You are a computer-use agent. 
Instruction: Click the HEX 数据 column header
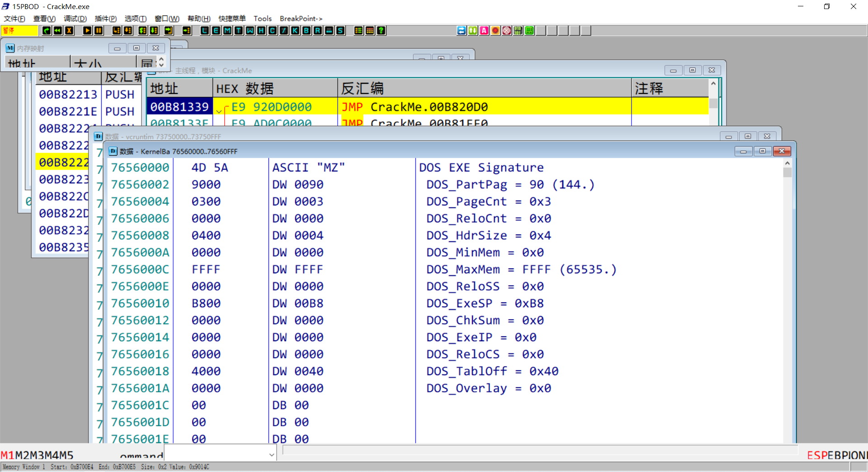pyautogui.click(x=275, y=88)
